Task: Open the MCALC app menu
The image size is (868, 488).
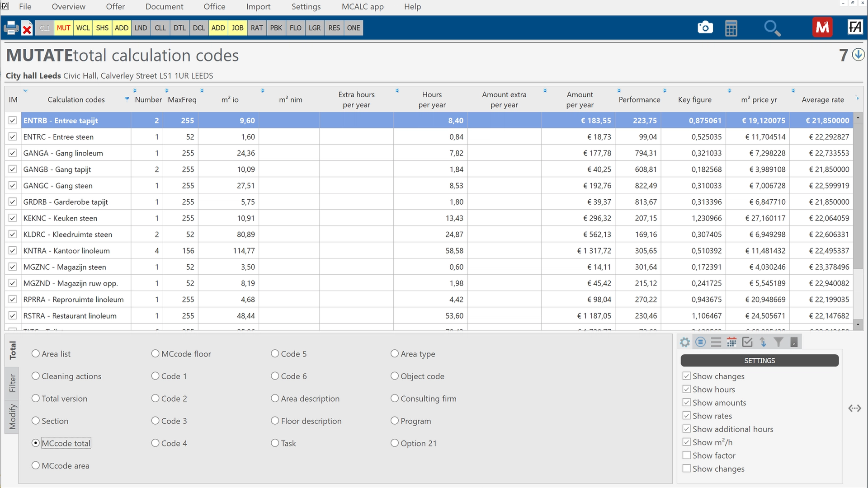Action: tap(363, 7)
